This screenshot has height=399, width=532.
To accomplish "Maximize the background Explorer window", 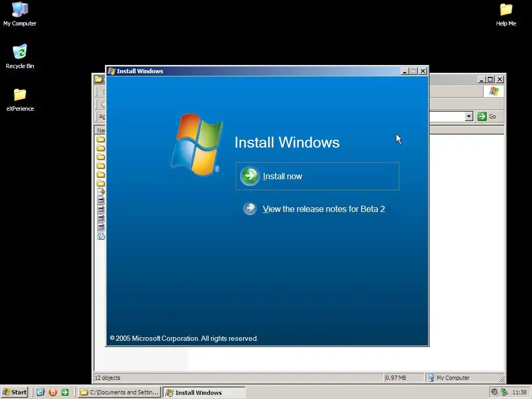I will (x=490, y=79).
